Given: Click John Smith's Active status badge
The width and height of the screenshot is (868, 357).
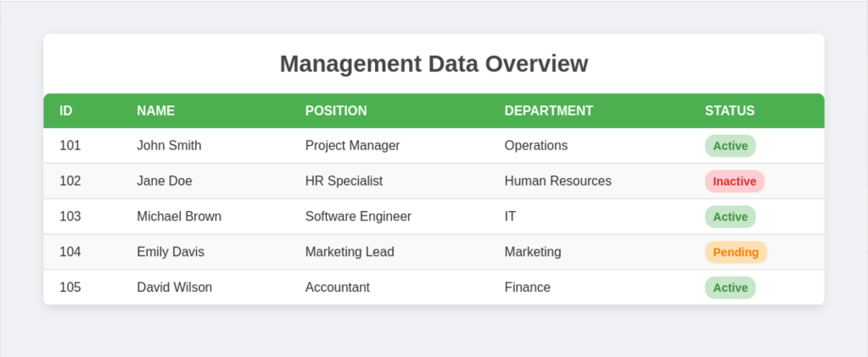Looking at the screenshot, I should pos(730,146).
